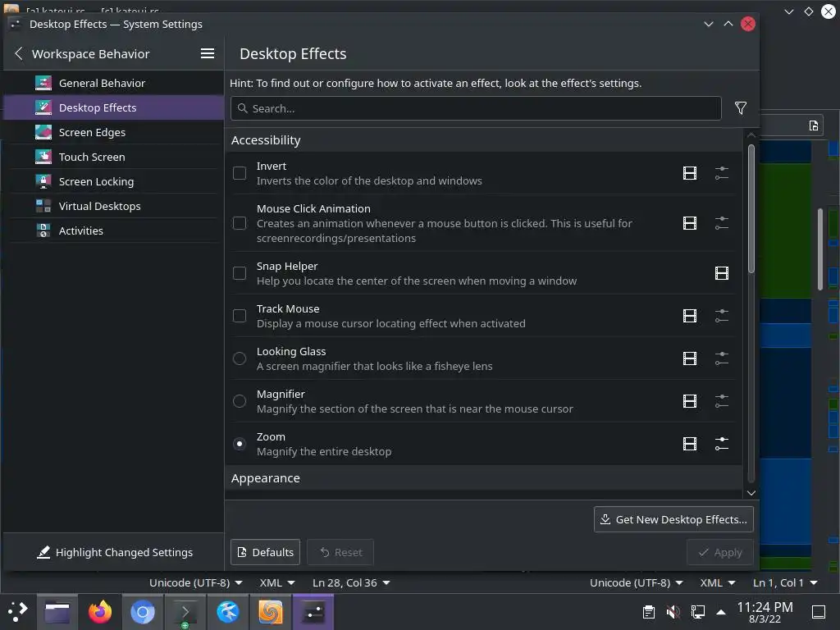Open the hamburger menu in the sidebar header
The height and width of the screenshot is (630, 840).
(208, 53)
